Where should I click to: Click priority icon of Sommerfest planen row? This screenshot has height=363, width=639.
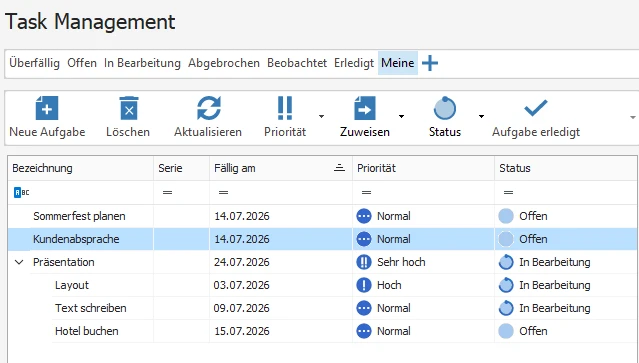tap(364, 216)
